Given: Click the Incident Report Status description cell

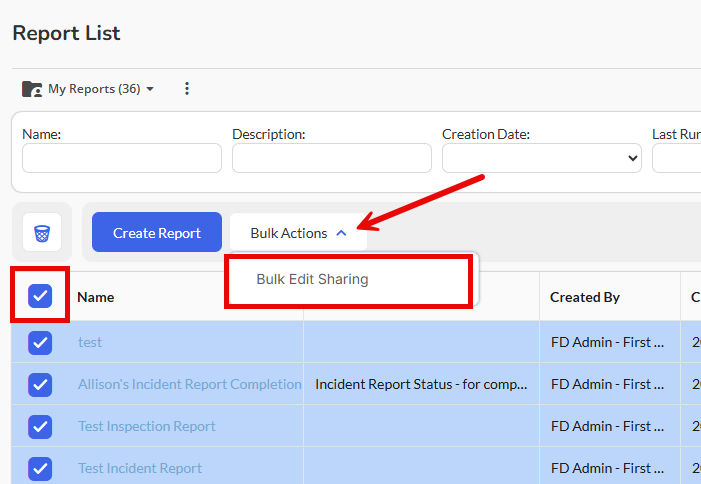Looking at the screenshot, I should [421, 384].
